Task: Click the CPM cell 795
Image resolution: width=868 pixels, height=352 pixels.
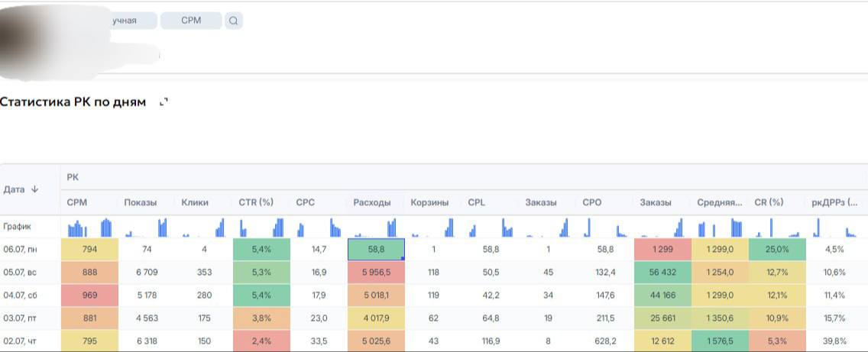Action: click(89, 341)
